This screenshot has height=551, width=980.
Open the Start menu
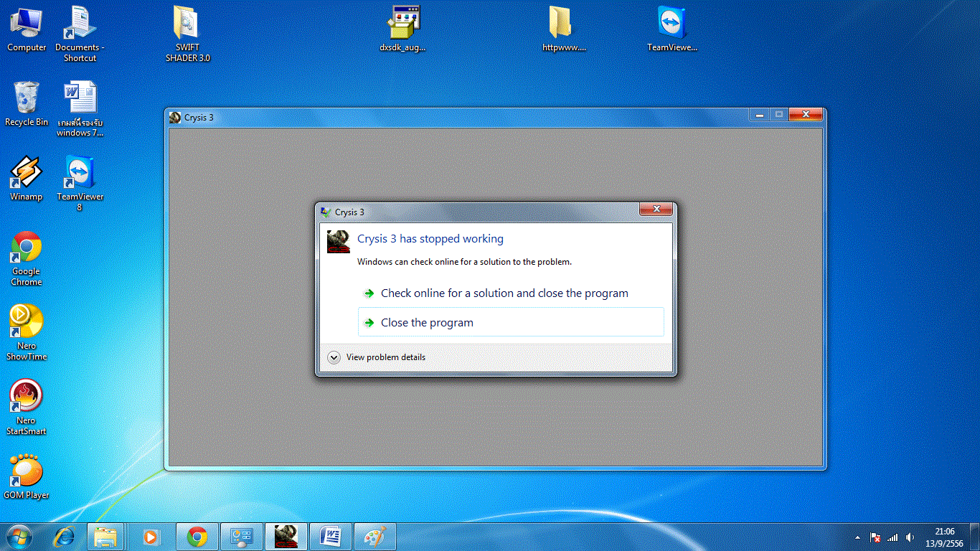click(x=19, y=536)
